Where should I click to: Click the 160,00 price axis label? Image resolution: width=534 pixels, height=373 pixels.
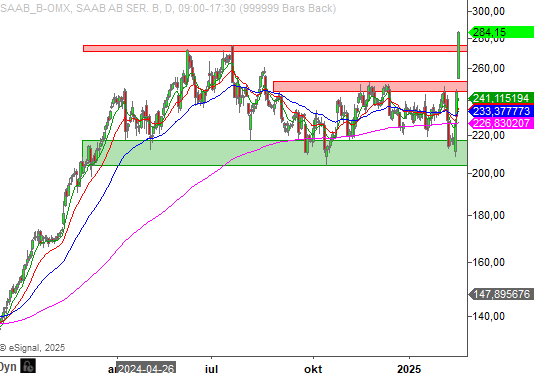click(488, 262)
